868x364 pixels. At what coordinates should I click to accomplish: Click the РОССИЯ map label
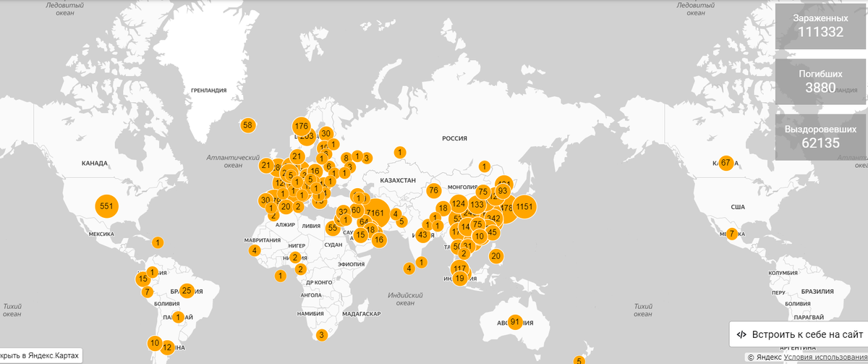455,137
